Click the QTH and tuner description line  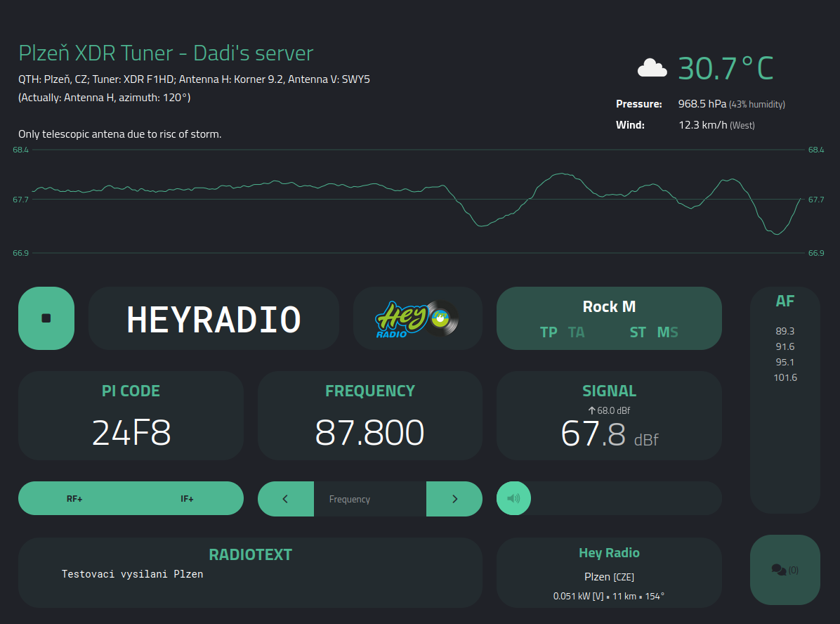[x=194, y=79]
